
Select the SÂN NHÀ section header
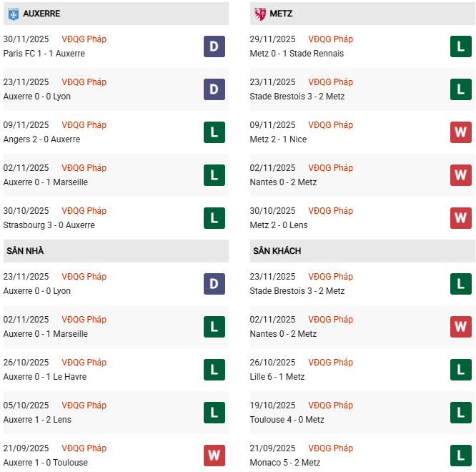point(26,251)
